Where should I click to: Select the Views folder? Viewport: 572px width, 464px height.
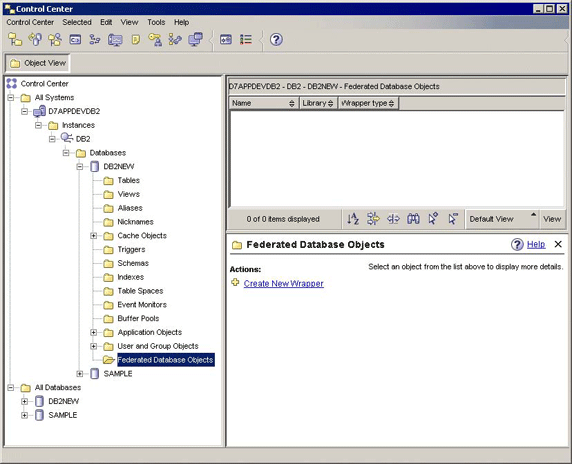point(128,194)
